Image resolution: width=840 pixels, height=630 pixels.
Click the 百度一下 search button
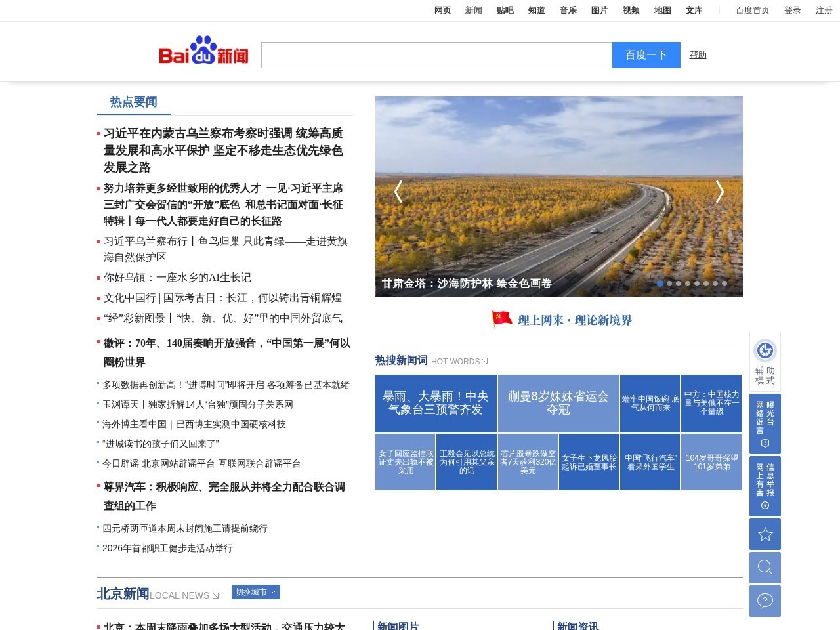(646, 55)
